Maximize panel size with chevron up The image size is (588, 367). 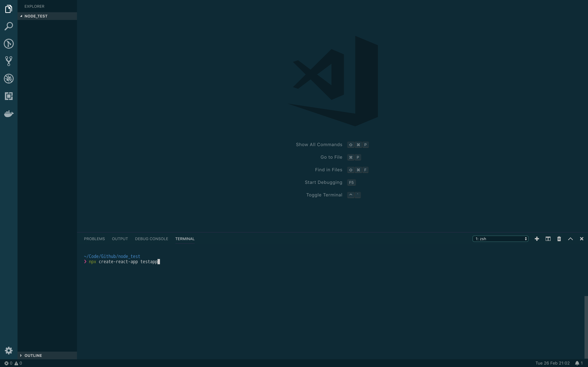[x=570, y=239]
